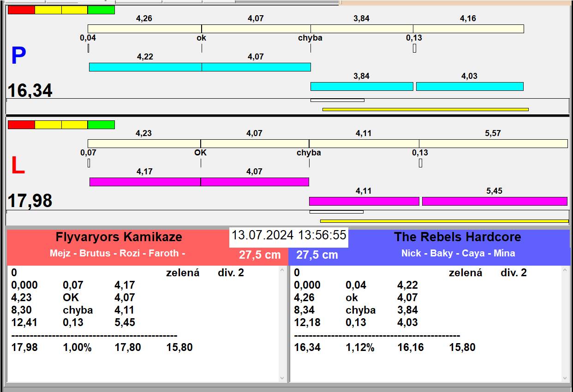
Task: Select the 1,00% value in Flyvaryors results
Action: tap(77, 347)
